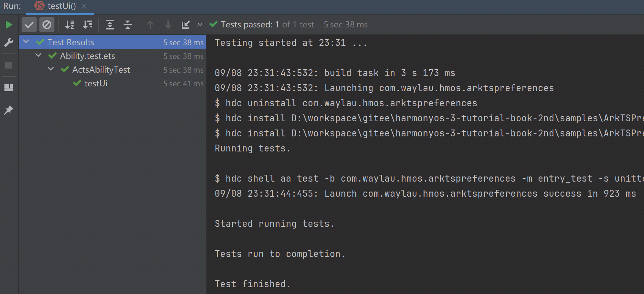Show more toolbar actions chevron

200,25
